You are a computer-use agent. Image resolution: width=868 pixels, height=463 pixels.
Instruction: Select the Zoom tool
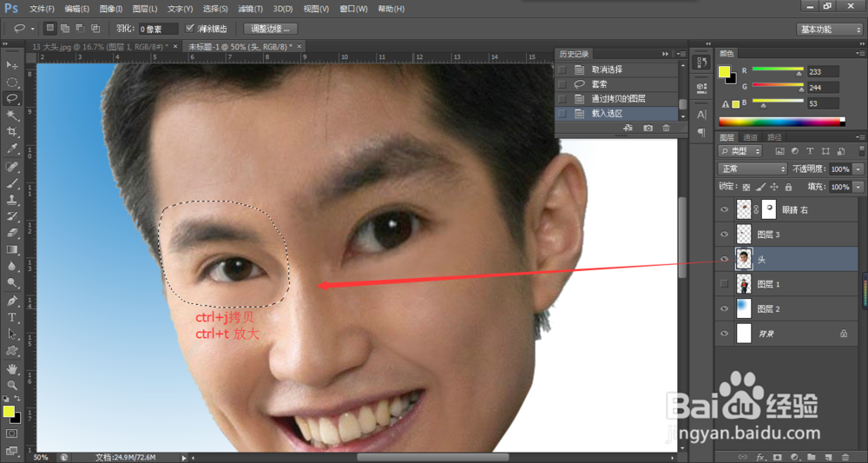[x=11, y=385]
